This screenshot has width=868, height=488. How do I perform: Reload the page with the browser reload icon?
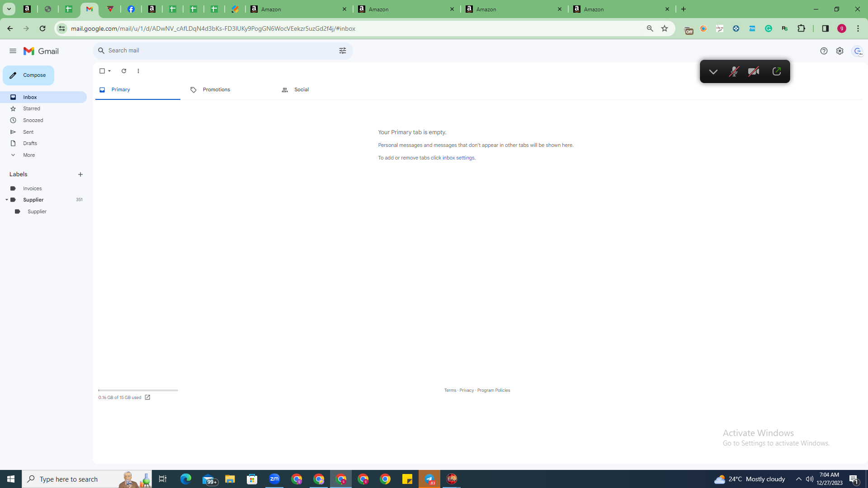pyautogui.click(x=42, y=28)
